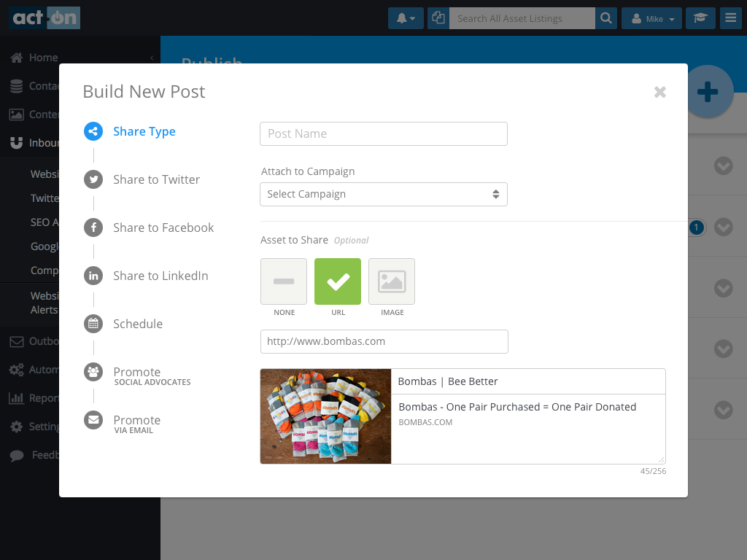Click the blue plus add button
This screenshot has height=560, width=747.
click(708, 92)
